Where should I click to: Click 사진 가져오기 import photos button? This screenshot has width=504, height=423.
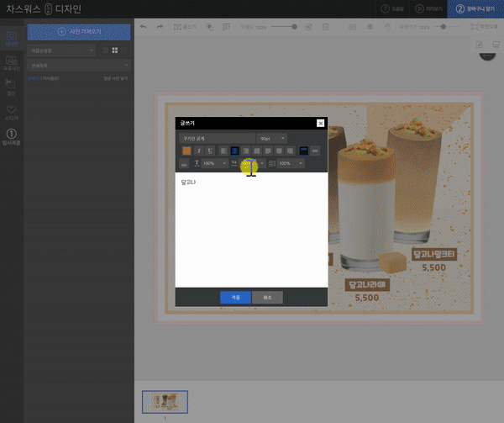79,31
